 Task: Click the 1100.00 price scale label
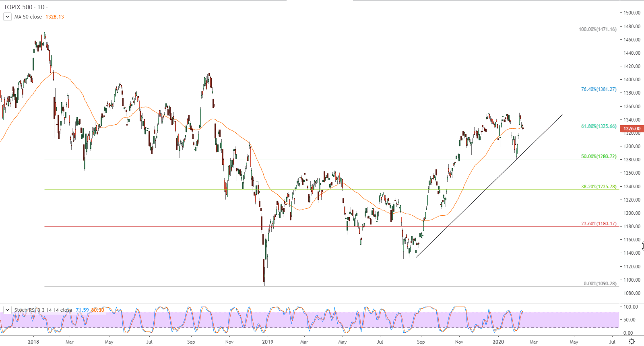pyautogui.click(x=632, y=280)
